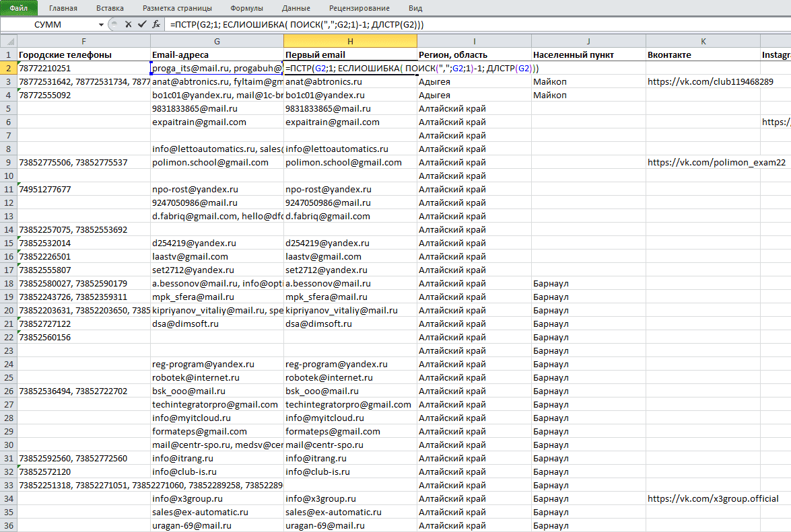Switch to the Формулы tab

(x=246, y=8)
